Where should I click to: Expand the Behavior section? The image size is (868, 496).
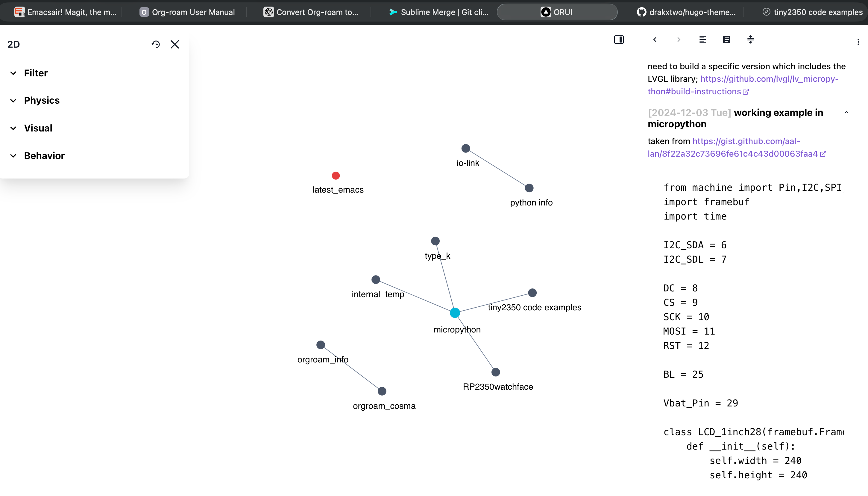[44, 156]
